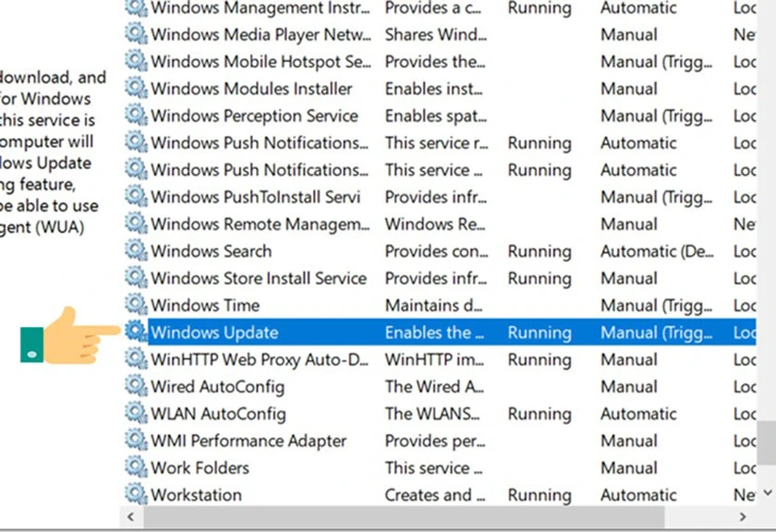Select Windows Remote Management service name
Viewport: 776px width, 532px height.
(261, 224)
